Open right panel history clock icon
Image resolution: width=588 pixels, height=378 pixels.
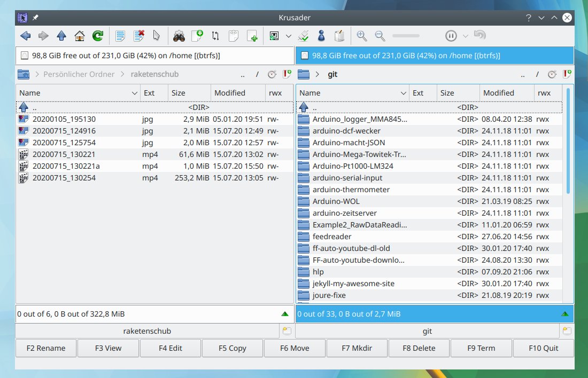[x=552, y=74]
